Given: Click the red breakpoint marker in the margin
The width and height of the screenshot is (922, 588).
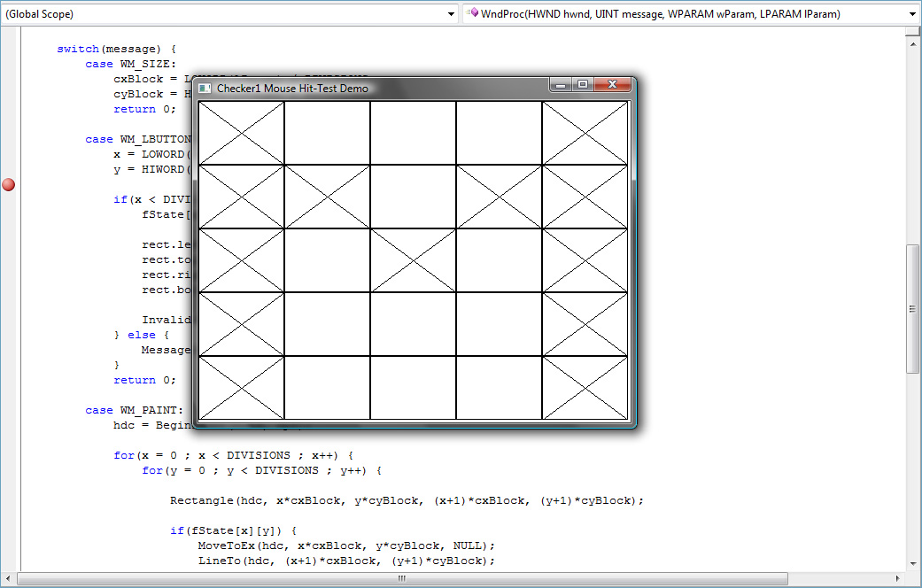Looking at the screenshot, I should (8, 184).
